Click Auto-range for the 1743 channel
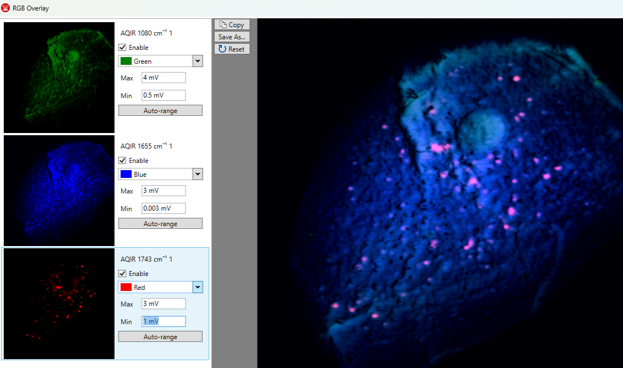Image resolution: width=623 pixels, height=368 pixels. click(x=160, y=337)
